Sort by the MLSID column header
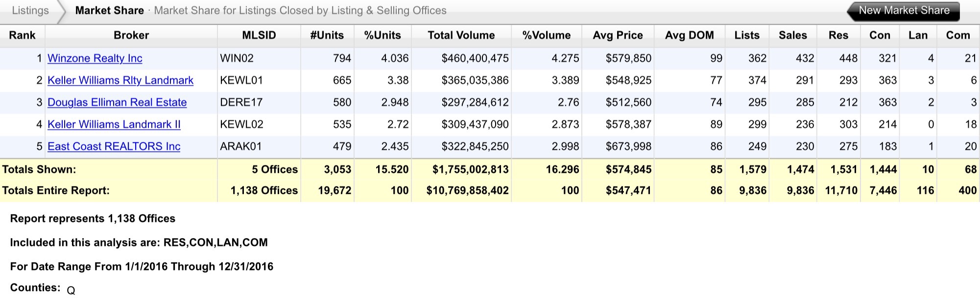This screenshot has width=980, height=302. [x=259, y=35]
